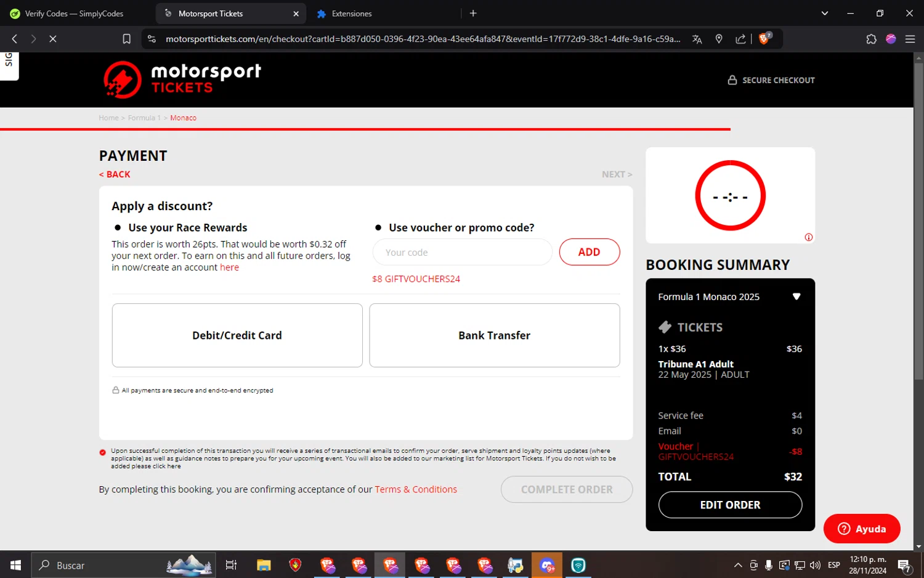Open the Ayuda help chat button
The width and height of the screenshot is (924, 578).
tap(862, 529)
